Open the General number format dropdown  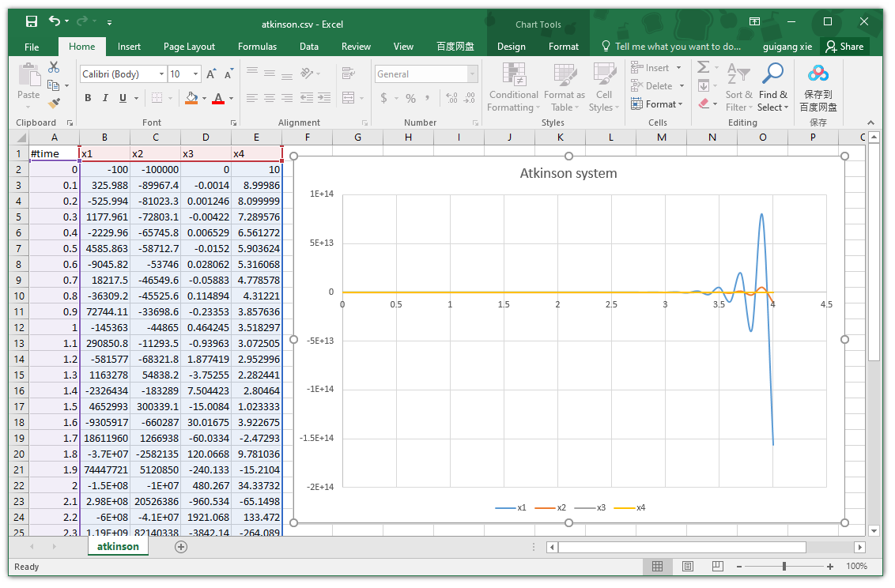(473, 74)
